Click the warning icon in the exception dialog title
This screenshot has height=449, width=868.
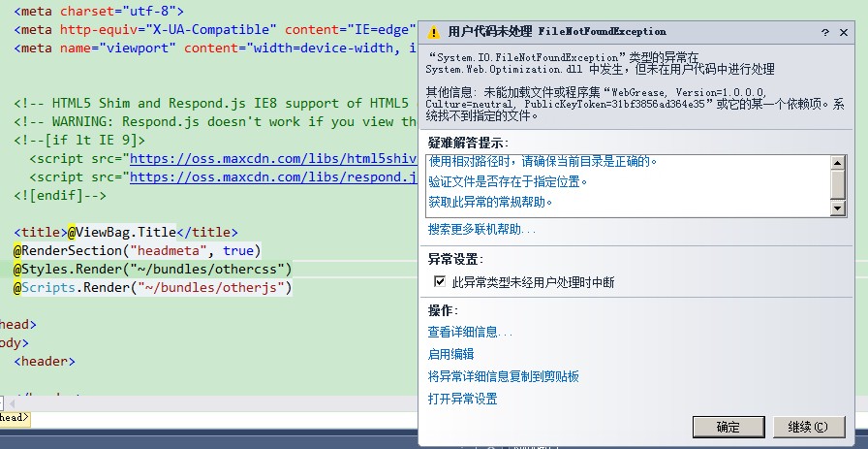coord(433,32)
